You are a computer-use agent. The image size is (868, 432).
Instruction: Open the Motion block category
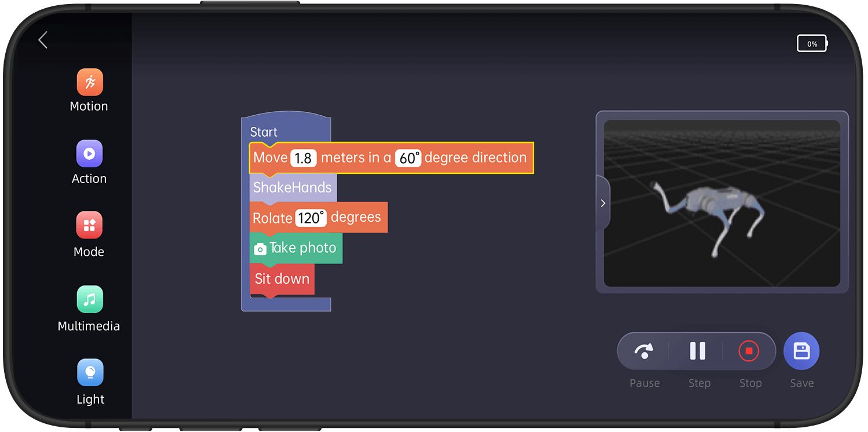[x=89, y=83]
